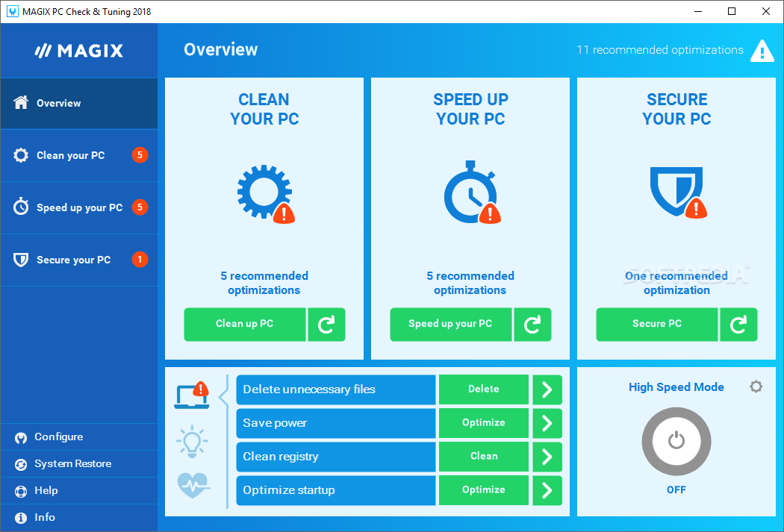Go to the Overview section
Viewport: 784px width, 532px height.
click(79, 104)
